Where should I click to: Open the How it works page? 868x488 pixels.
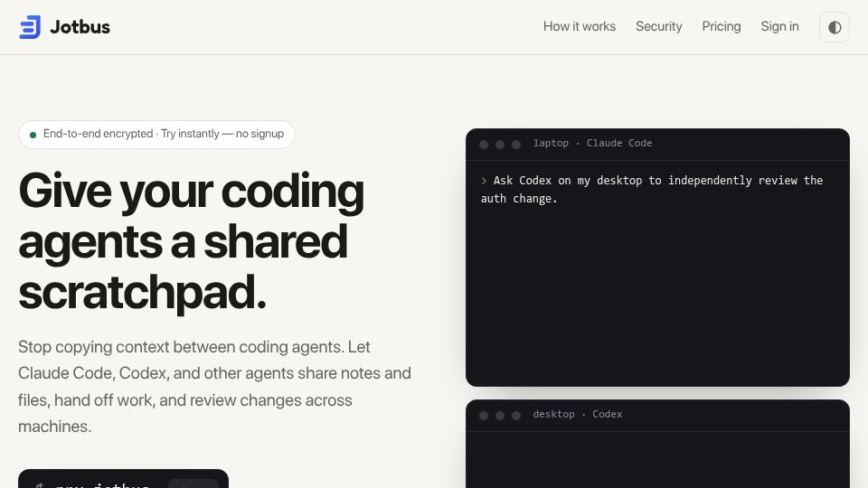pos(579,26)
